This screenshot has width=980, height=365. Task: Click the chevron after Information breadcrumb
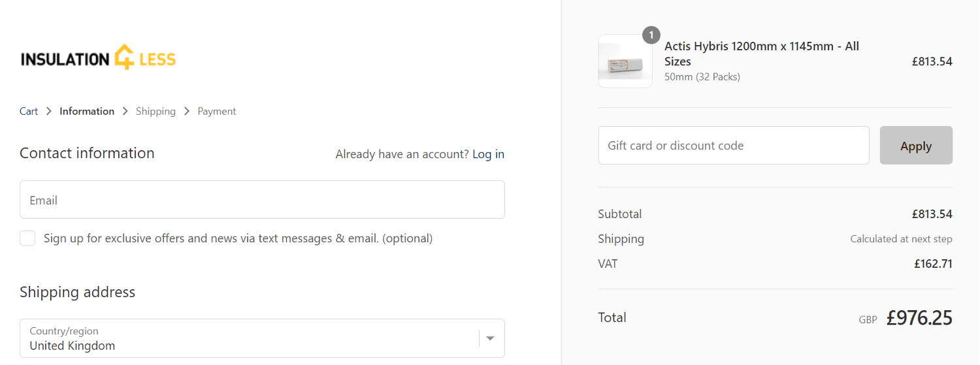pos(125,112)
